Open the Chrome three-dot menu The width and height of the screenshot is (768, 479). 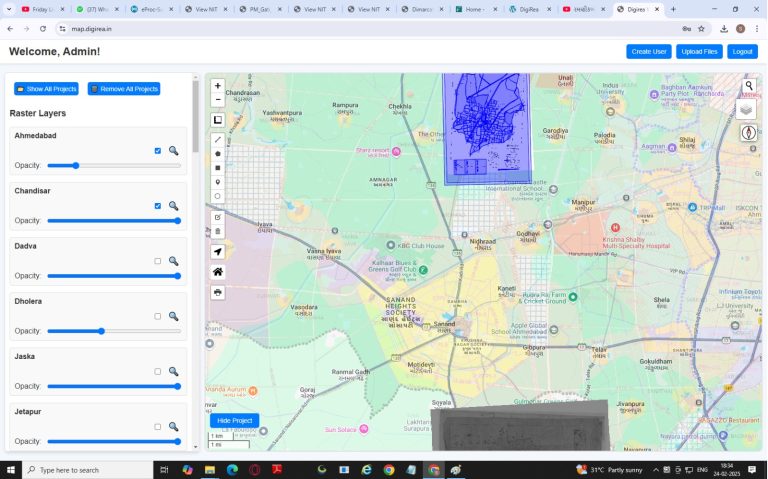tap(757, 29)
